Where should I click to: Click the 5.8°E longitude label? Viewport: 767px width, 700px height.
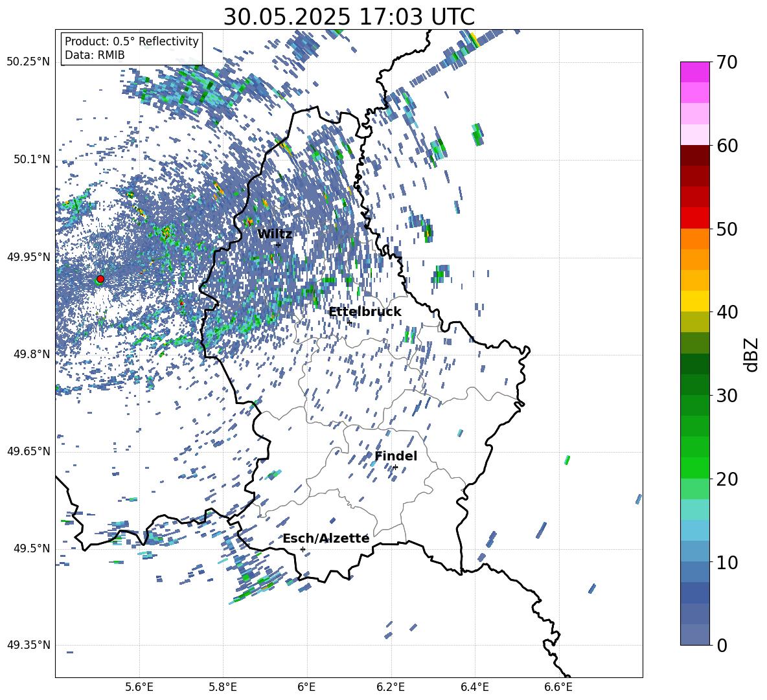(x=223, y=687)
